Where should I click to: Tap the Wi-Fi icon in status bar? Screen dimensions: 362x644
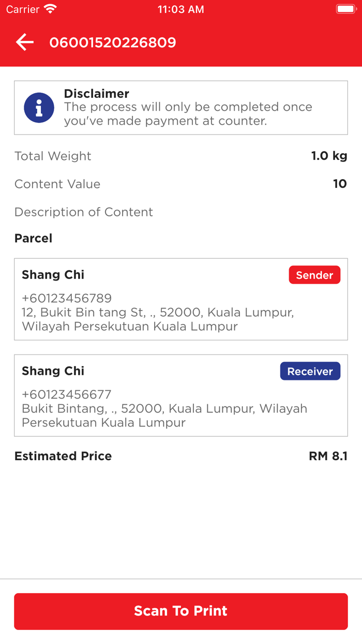50,8
